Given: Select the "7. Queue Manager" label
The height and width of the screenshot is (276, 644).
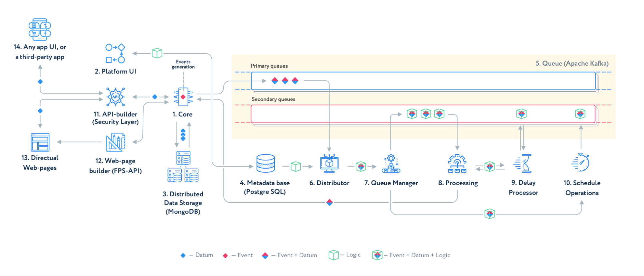Looking at the screenshot, I should [x=391, y=183].
